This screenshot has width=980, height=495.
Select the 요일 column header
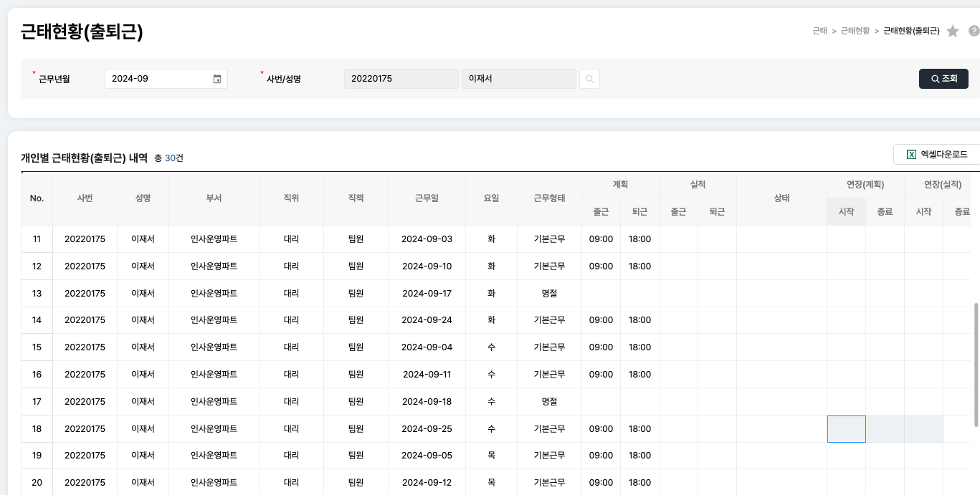[491, 198]
